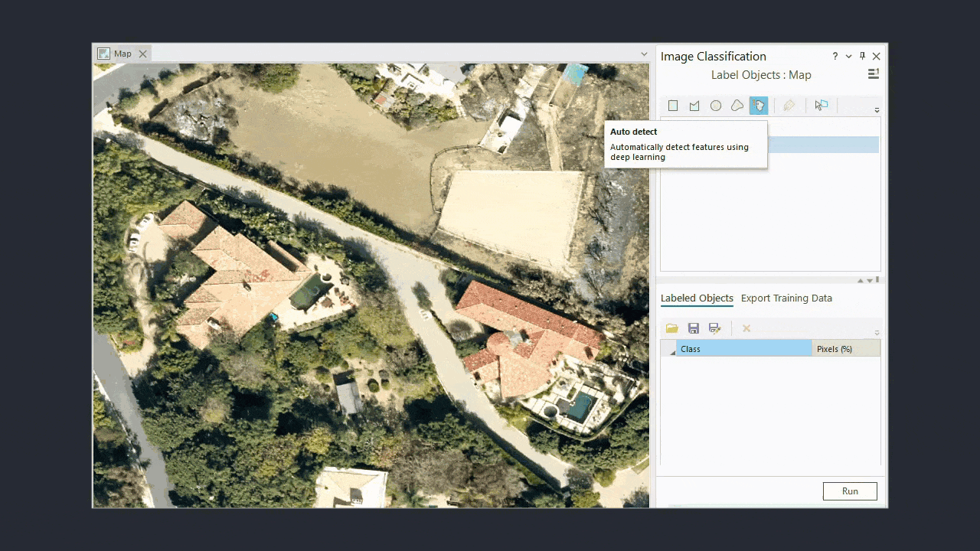Select the Edit labeled object tool
980x551 pixels.
coord(789,105)
